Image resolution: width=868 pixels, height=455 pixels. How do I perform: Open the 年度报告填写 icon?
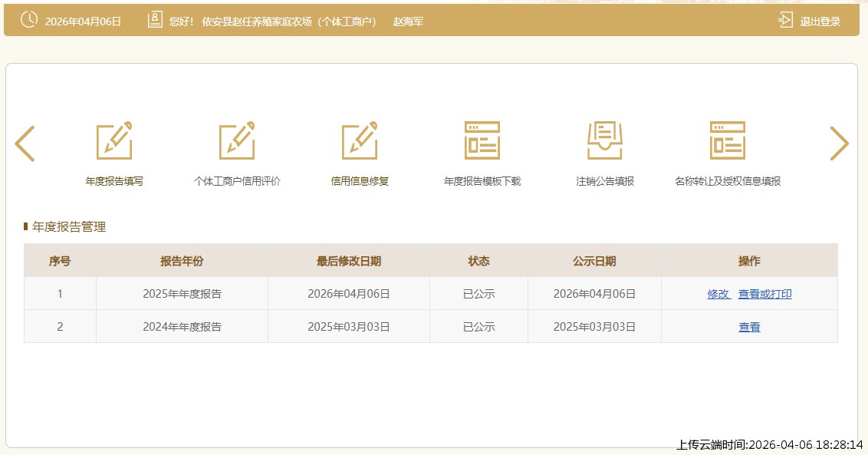pos(114,141)
